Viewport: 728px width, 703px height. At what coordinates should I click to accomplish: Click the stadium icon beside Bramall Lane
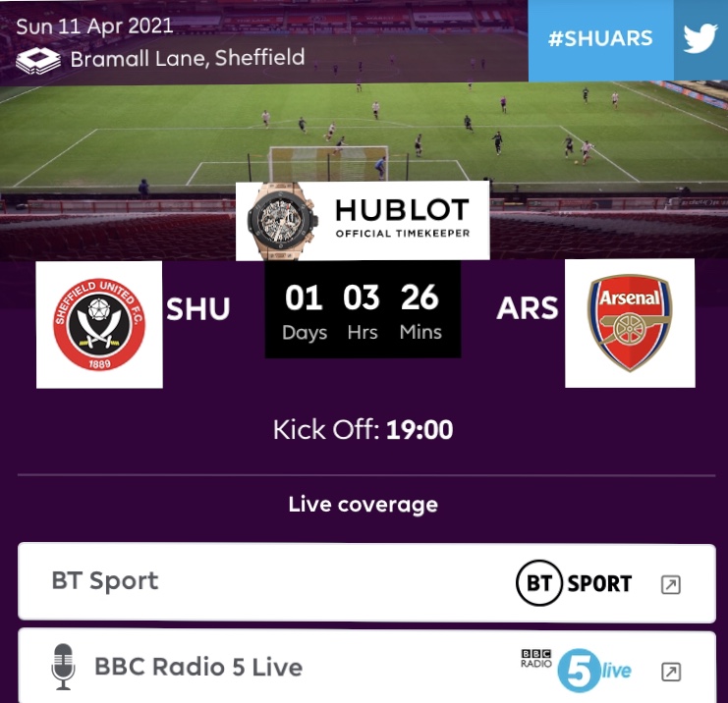click(x=38, y=60)
